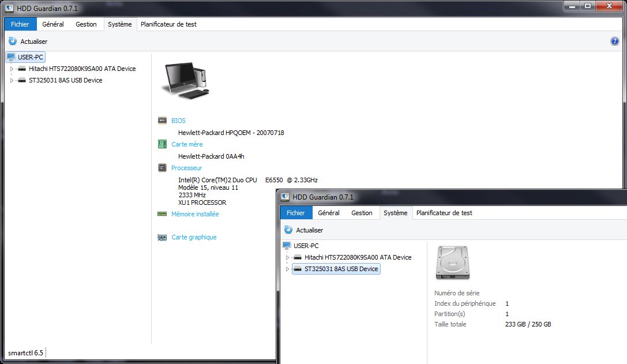Open the BIOS section link

coord(178,121)
